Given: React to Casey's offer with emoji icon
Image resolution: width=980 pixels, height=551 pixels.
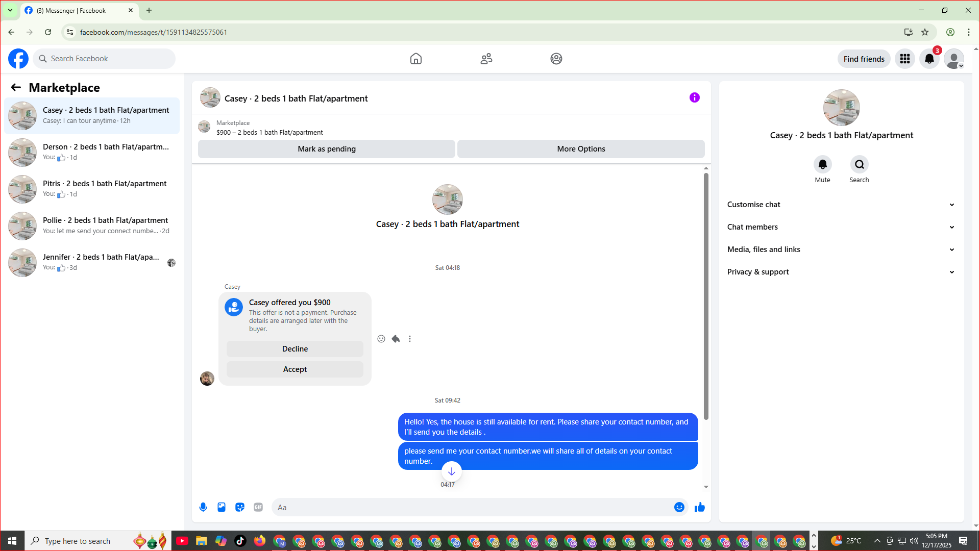Looking at the screenshot, I should tap(381, 339).
